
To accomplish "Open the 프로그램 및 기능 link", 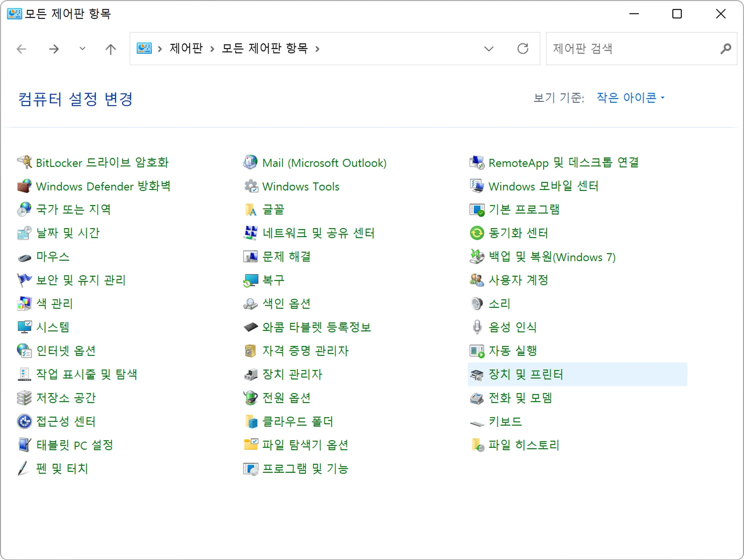I will (305, 468).
